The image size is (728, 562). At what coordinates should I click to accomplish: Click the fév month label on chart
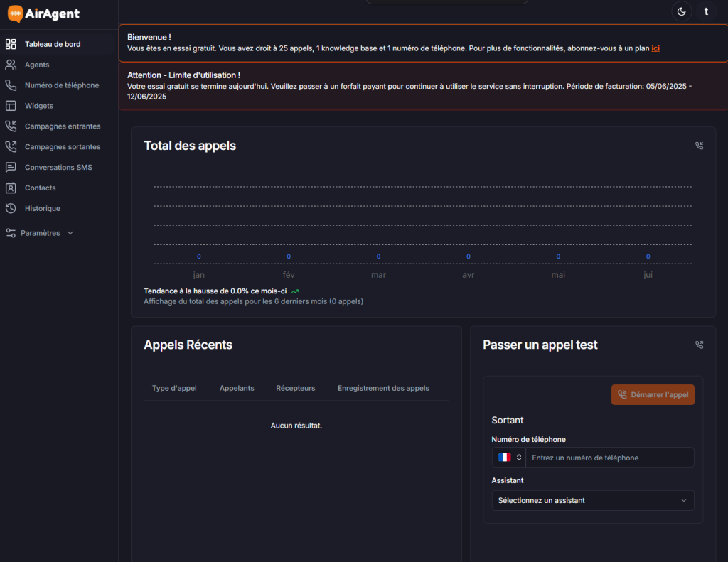(x=289, y=275)
